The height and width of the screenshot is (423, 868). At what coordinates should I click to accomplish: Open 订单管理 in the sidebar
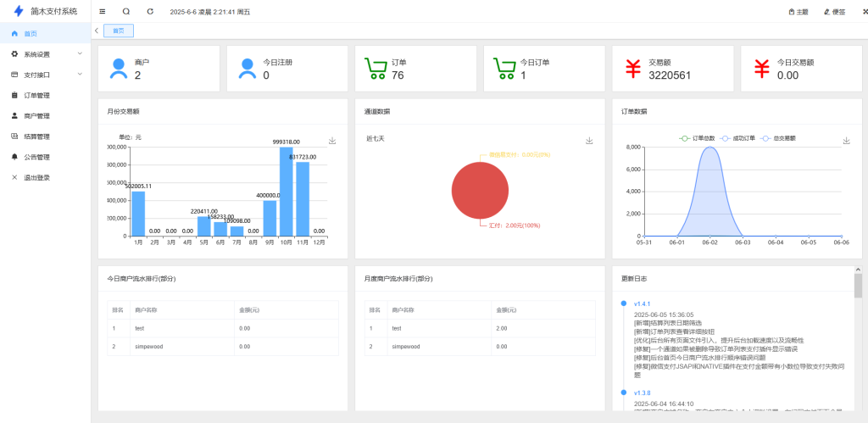[36, 95]
